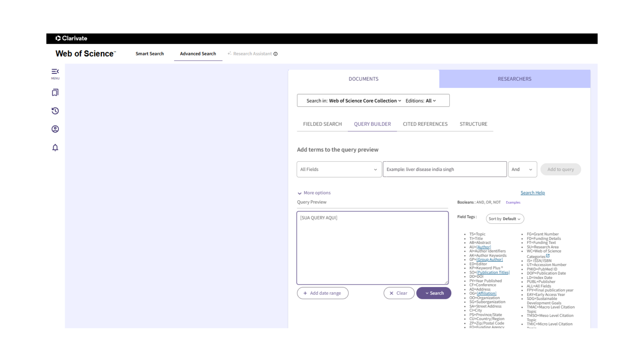Click the CU=Country/Region field tag
This screenshot has width=644, height=362.
pos(487,319)
